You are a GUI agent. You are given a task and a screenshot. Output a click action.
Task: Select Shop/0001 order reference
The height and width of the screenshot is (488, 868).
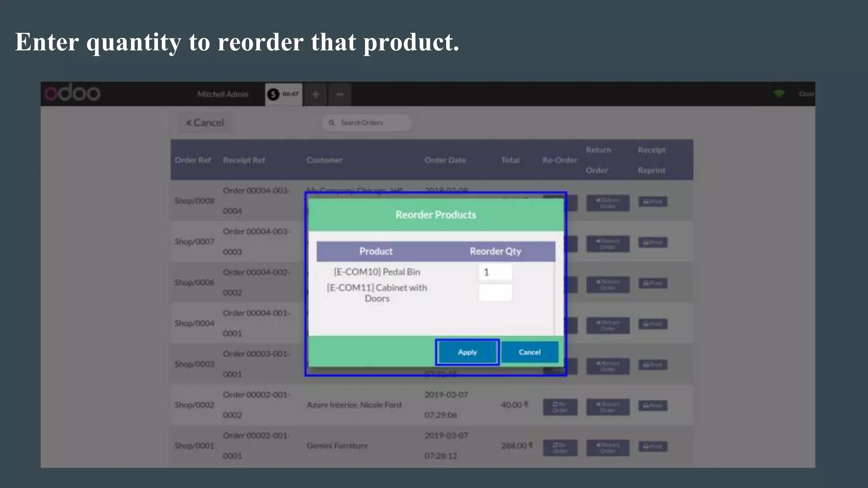(x=195, y=446)
